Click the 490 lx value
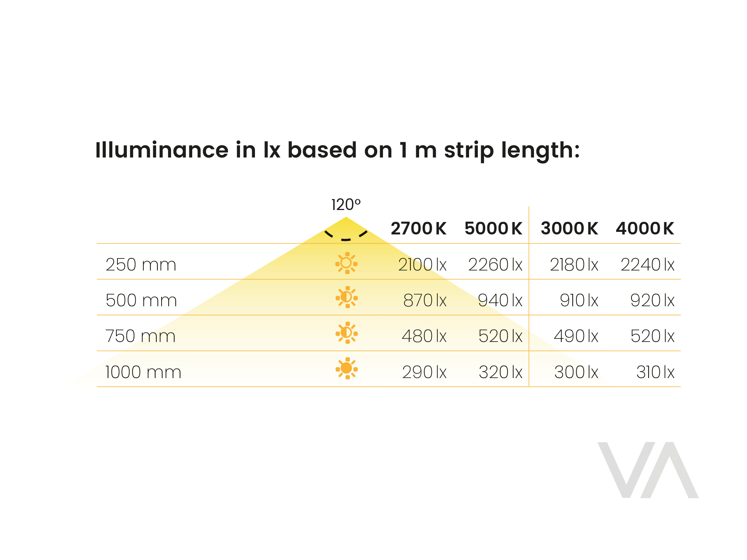 click(576, 336)
